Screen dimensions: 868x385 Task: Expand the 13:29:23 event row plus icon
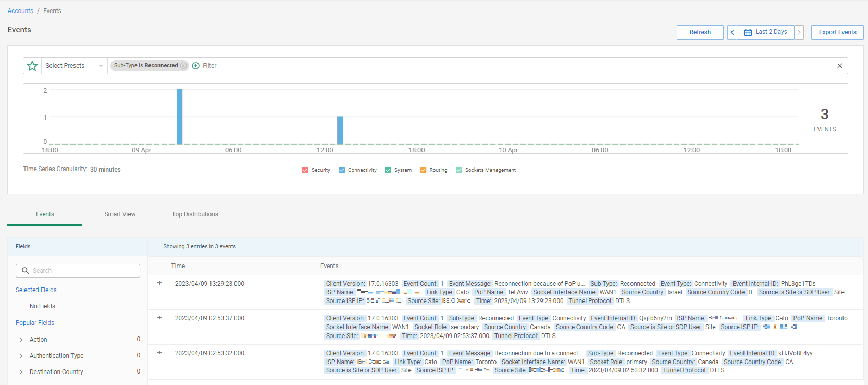(159, 283)
